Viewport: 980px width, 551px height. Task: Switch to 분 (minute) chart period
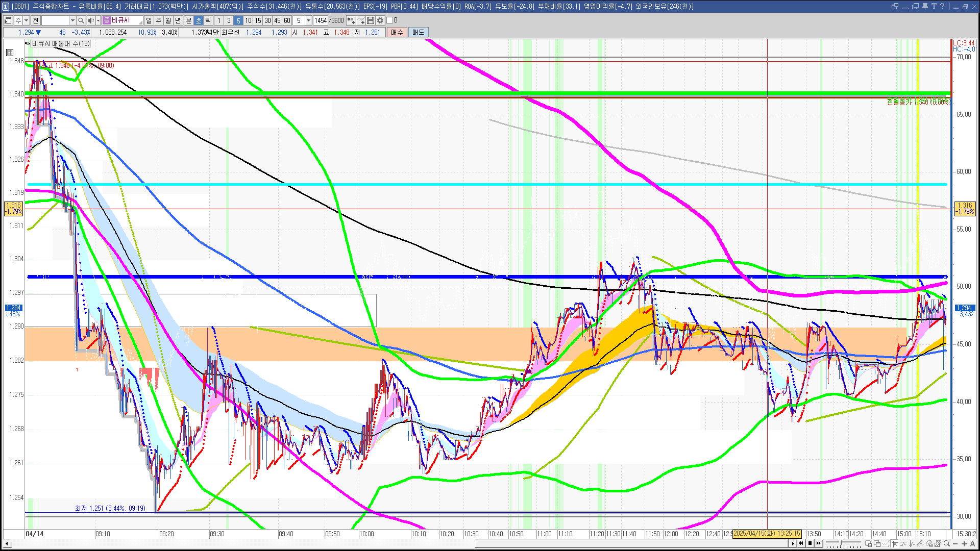188,20
